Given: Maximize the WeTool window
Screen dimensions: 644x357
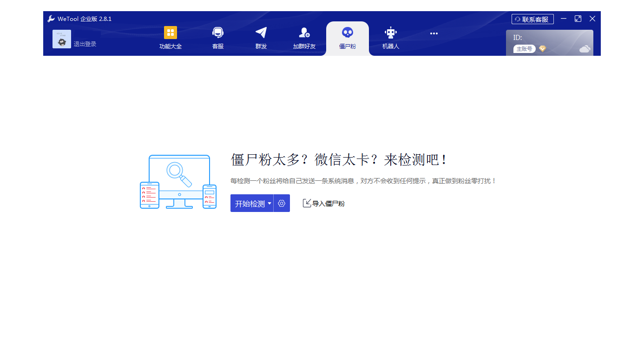Looking at the screenshot, I should pos(578,19).
